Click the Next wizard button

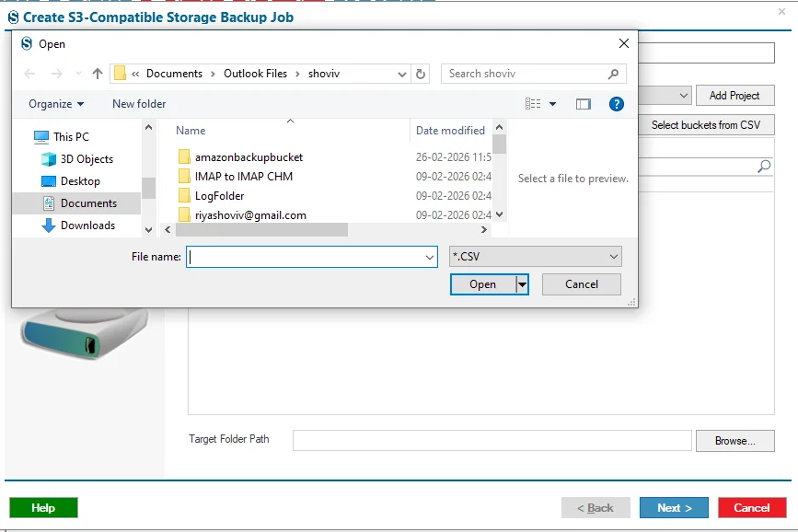674,508
